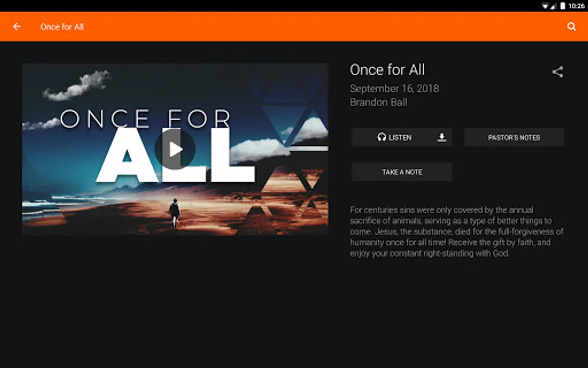Open Pastor's Notes
Image resolution: width=588 pixels, height=368 pixels.
(514, 137)
